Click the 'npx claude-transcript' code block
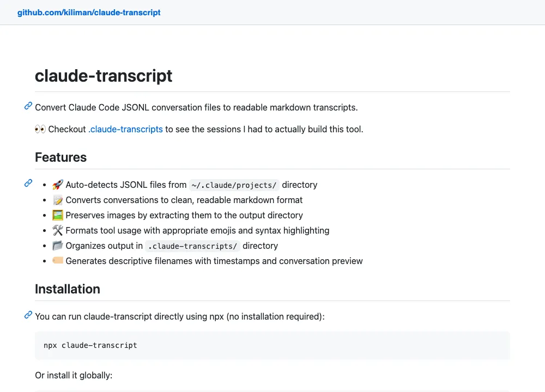This screenshot has height=392, width=545. (x=272, y=346)
